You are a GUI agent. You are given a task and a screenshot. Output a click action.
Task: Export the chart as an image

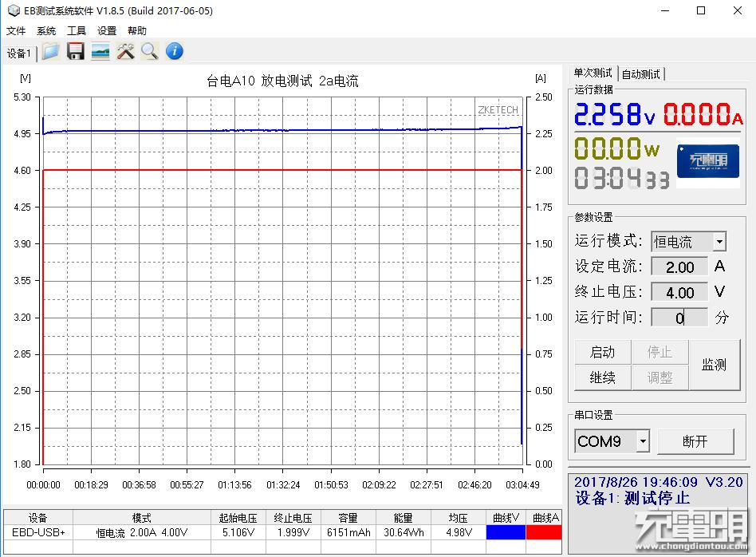coord(99,51)
